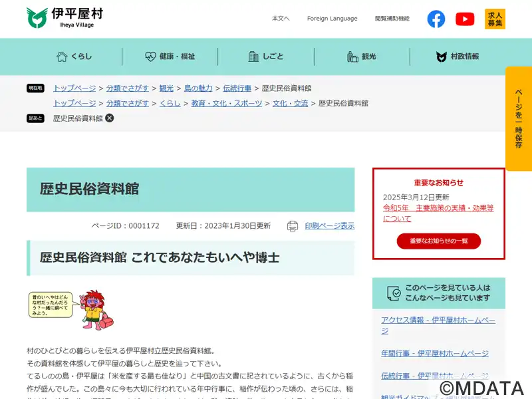This screenshot has width=532, height=399.
Task: Remove 歴史民俗資料館 from footprint history
Action: tap(110, 118)
